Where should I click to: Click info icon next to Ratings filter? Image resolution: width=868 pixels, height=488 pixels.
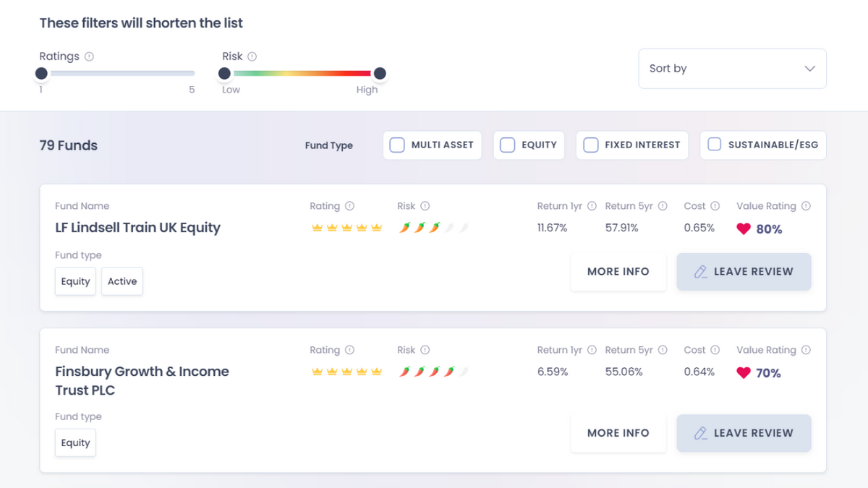click(x=90, y=56)
